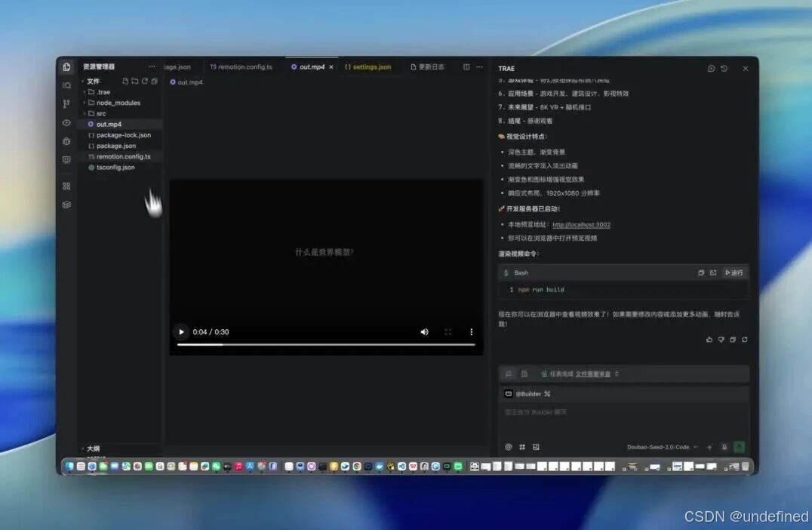Screen dimensions: 812x530
Task: Open the eye preview icon in activity bar
Action: click(66, 123)
